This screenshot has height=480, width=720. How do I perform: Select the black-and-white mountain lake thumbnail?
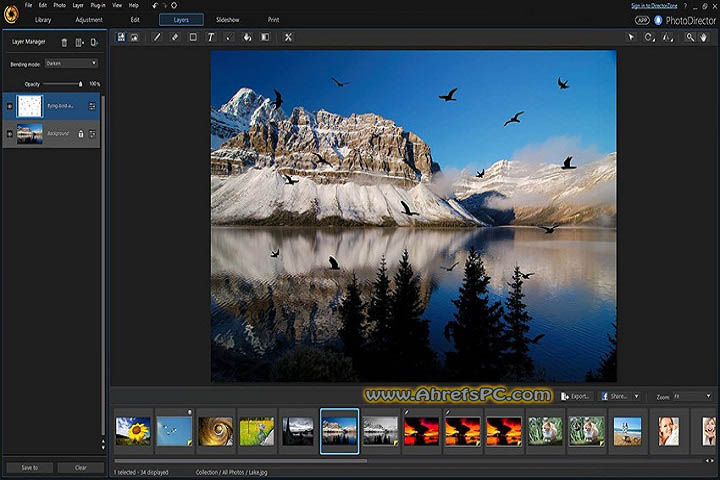click(x=380, y=431)
